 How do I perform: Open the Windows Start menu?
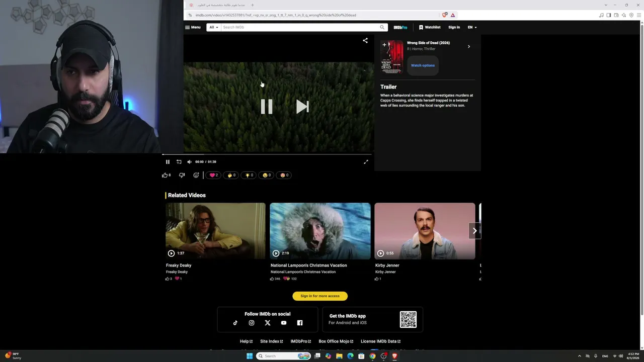250,356
